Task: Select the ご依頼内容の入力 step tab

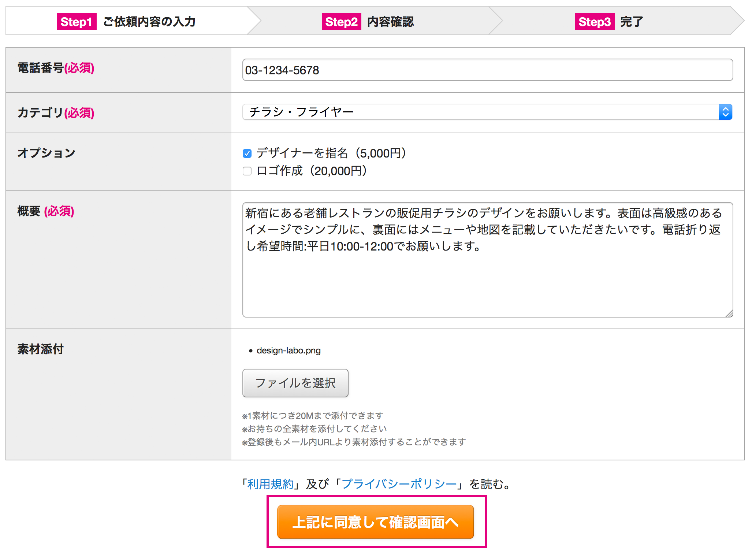Action: click(149, 22)
